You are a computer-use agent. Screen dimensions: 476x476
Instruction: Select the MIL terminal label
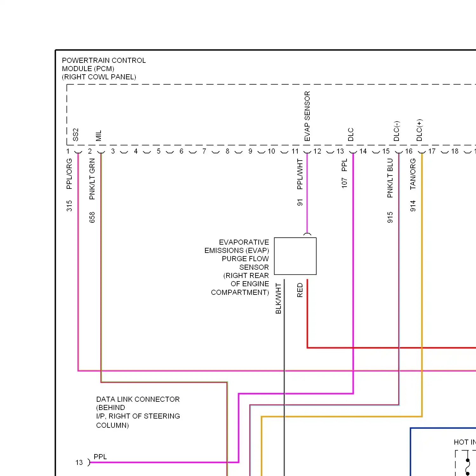coord(98,136)
